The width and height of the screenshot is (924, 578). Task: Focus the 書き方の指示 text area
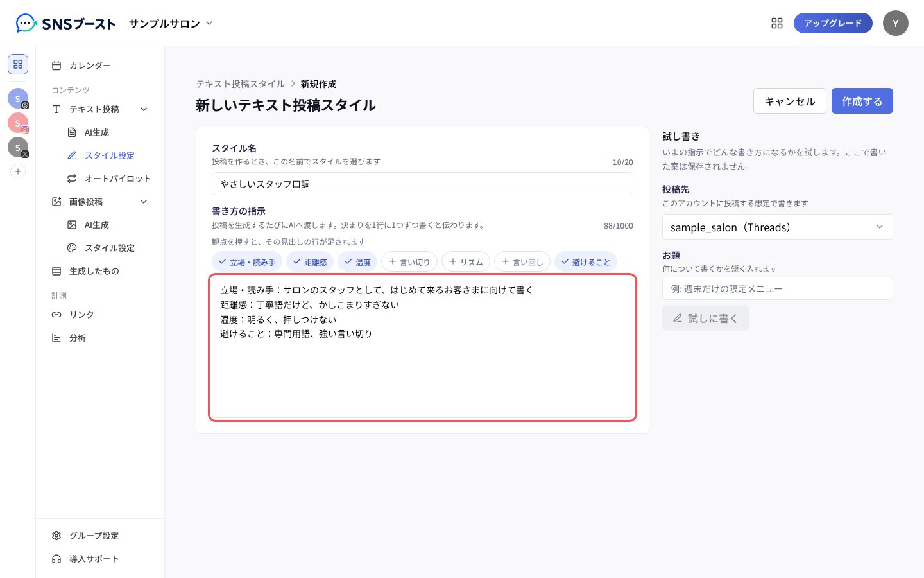(x=422, y=347)
